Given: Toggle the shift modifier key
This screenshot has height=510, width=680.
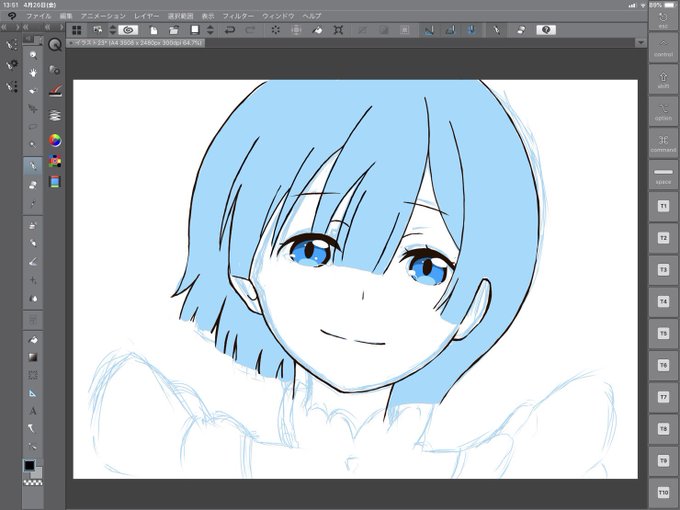Looking at the screenshot, I should point(663,79).
